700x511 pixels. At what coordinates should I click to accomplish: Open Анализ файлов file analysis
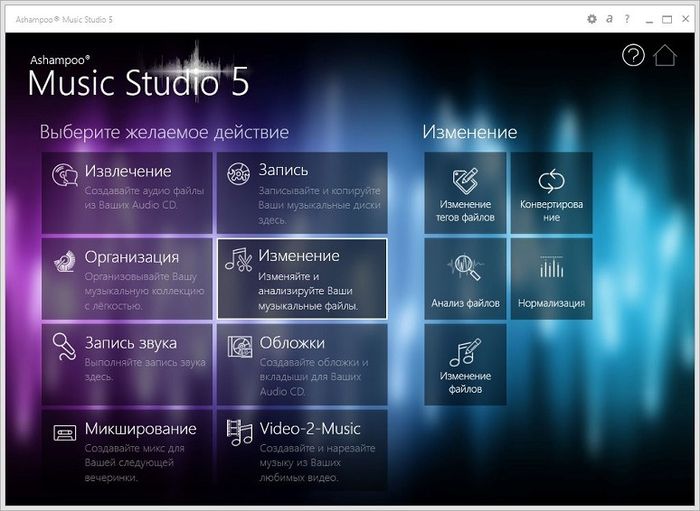pos(465,278)
